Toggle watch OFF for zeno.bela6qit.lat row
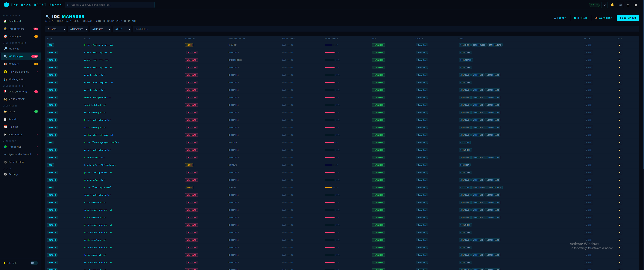This screenshot has width=644, height=270. (588, 75)
